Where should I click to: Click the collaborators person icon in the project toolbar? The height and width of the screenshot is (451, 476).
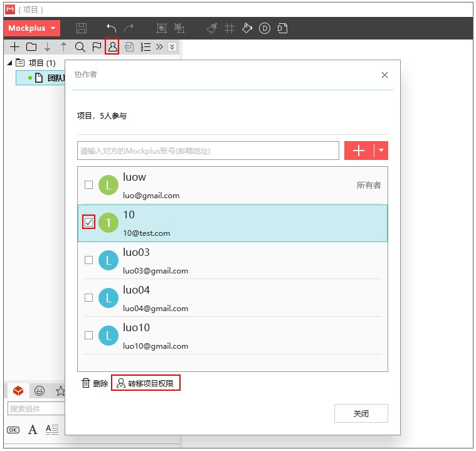pos(112,46)
